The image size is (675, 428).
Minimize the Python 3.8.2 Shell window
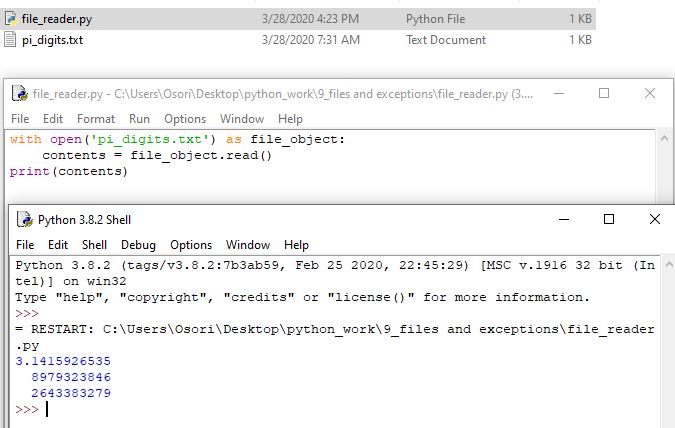[x=564, y=219]
